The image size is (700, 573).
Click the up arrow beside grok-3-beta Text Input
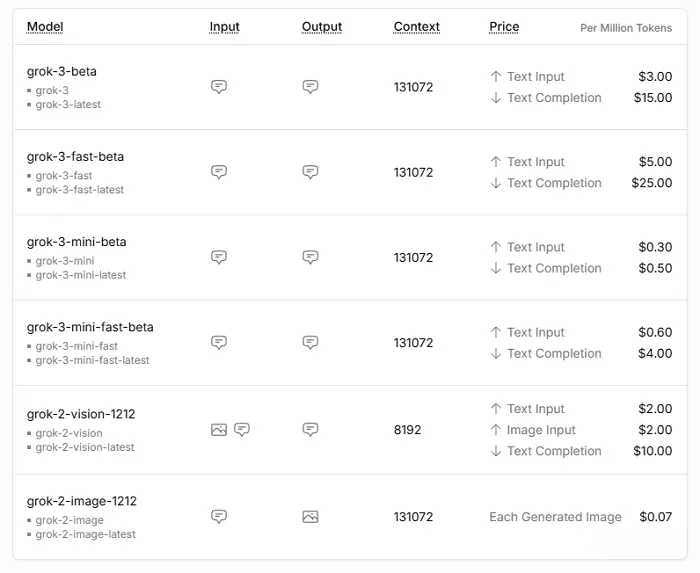pyautogui.click(x=496, y=76)
